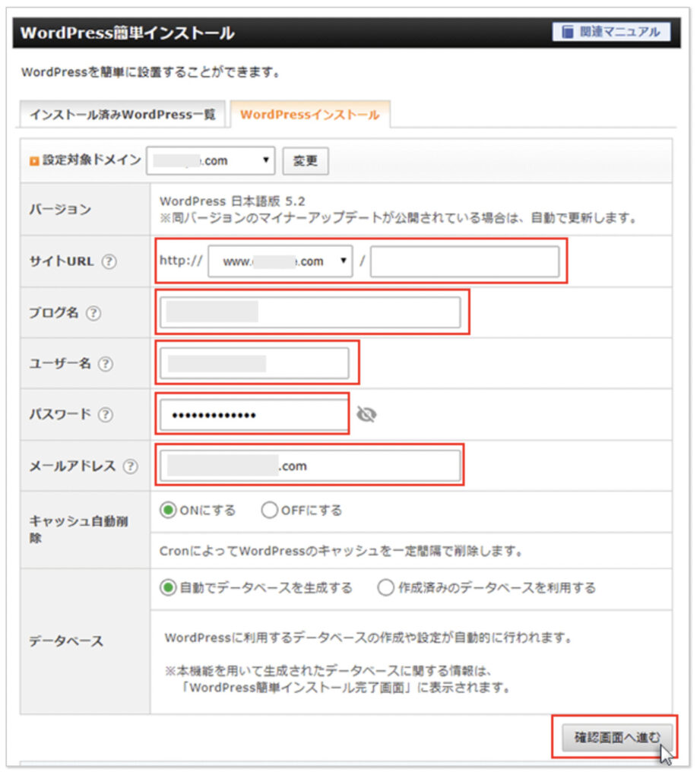Focus the メールアドレス input field
Screen dimensions: 700x778
(x=310, y=466)
